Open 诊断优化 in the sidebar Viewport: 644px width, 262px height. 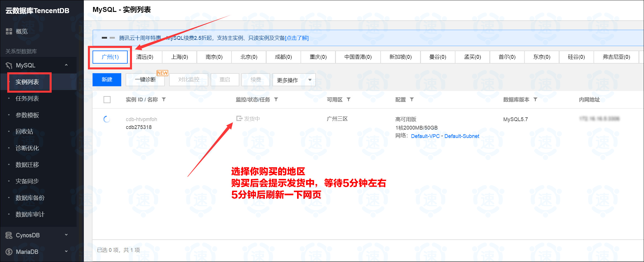(x=27, y=148)
